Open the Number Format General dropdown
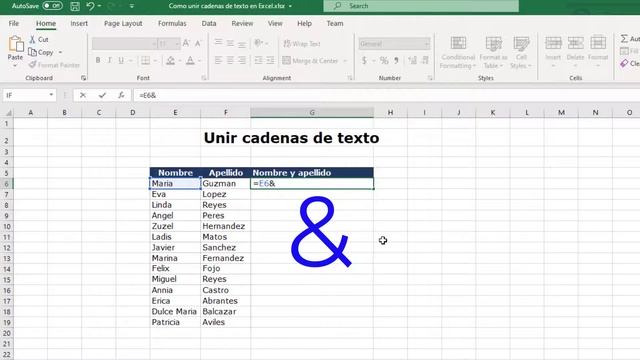 (427, 43)
